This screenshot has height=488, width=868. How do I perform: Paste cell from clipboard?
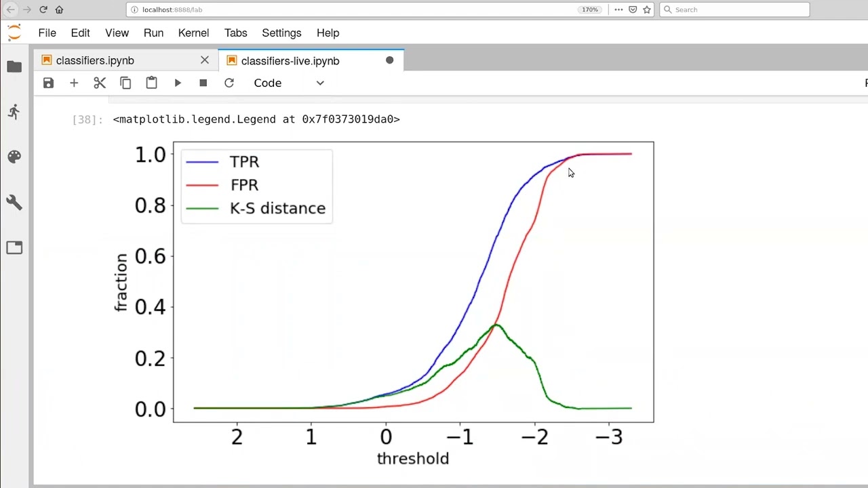tap(151, 83)
